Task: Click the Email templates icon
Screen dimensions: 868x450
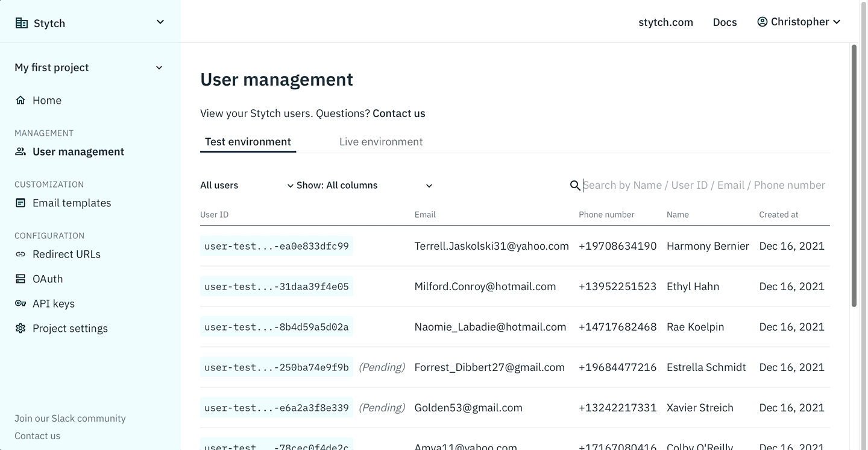Action: (20, 203)
